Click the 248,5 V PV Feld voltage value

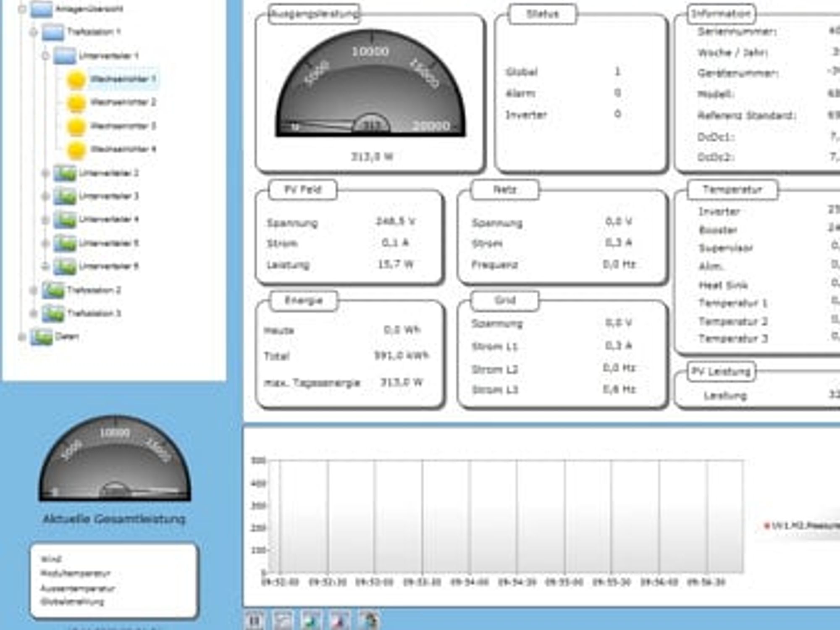coord(395,221)
